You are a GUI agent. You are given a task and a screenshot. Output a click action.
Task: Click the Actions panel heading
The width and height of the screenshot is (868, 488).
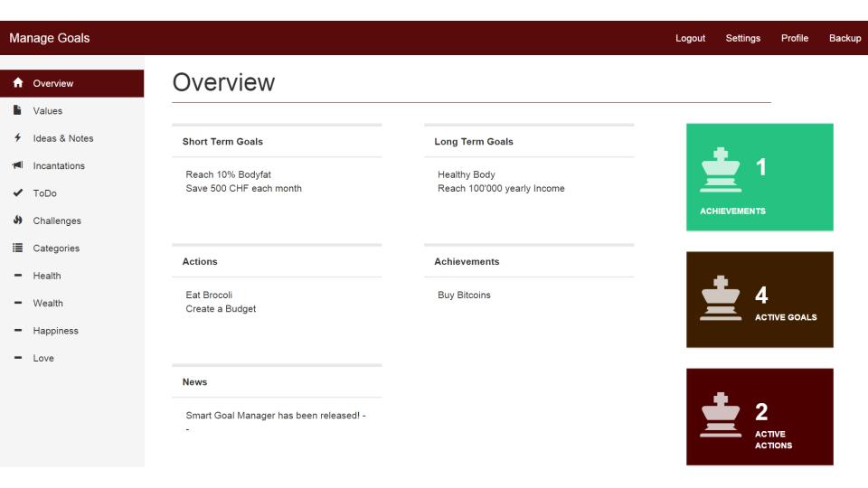click(x=200, y=262)
